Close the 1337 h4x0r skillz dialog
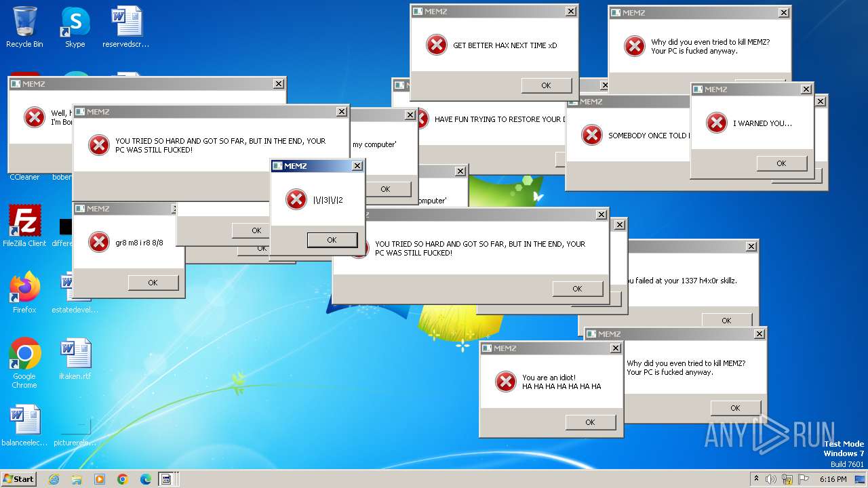This screenshot has height=488, width=868. tap(751, 247)
